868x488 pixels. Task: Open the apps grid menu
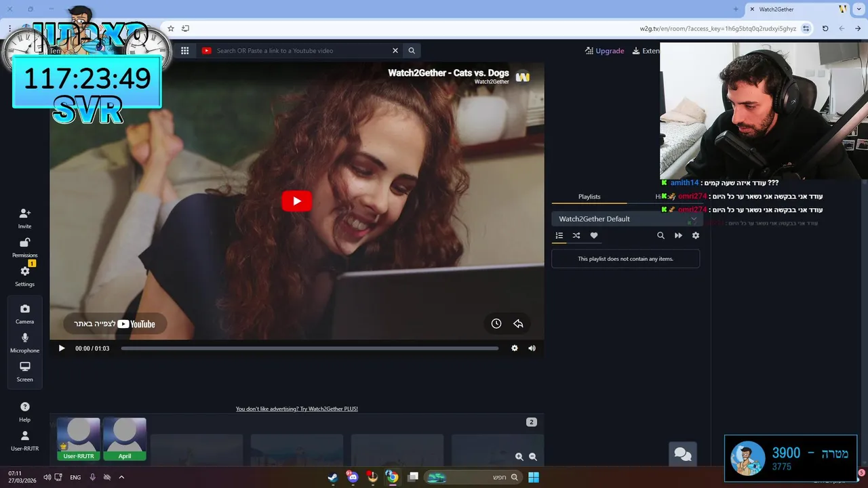pos(184,50)
